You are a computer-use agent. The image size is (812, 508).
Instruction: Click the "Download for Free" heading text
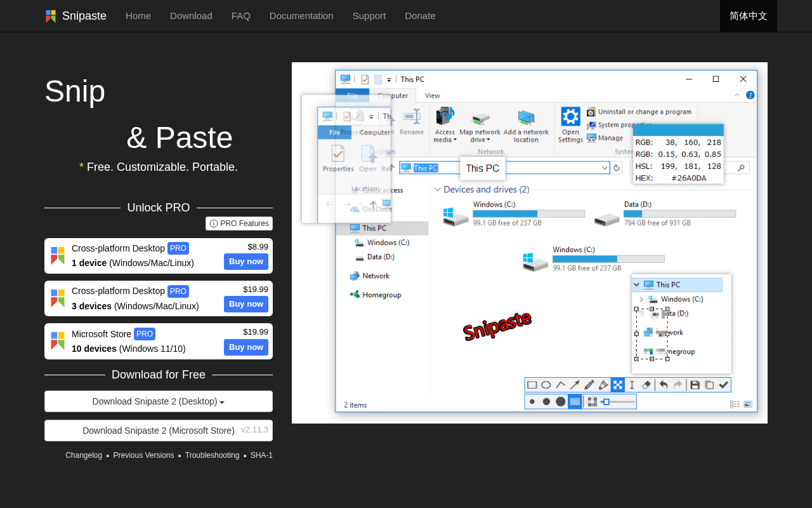click(x=159, y=375)
